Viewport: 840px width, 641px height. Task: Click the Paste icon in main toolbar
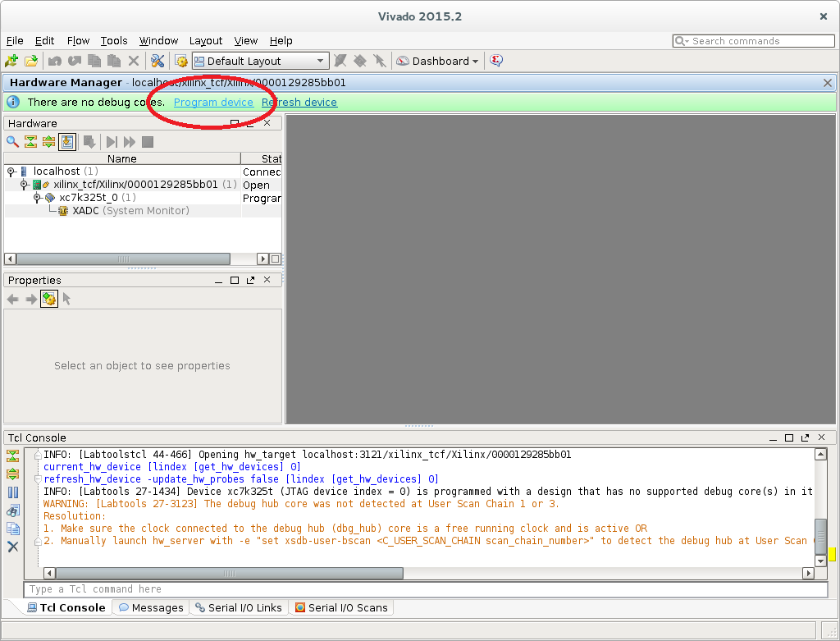[113, 61]
